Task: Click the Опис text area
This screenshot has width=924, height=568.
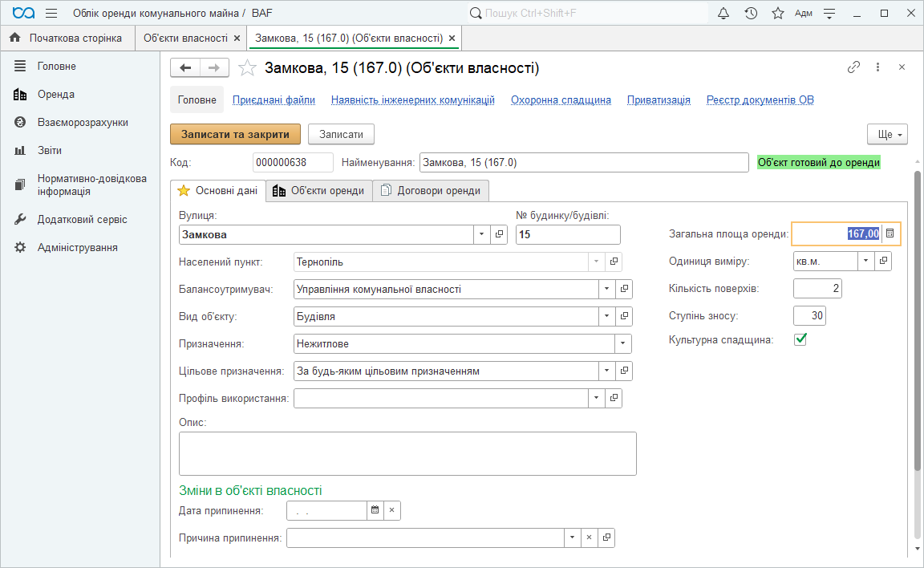Action: [x=407, y=453]
